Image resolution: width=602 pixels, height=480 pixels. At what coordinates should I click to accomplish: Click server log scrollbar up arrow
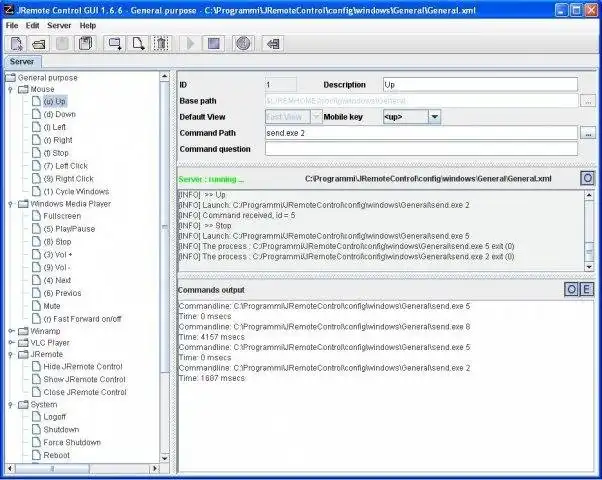point(589,195)
